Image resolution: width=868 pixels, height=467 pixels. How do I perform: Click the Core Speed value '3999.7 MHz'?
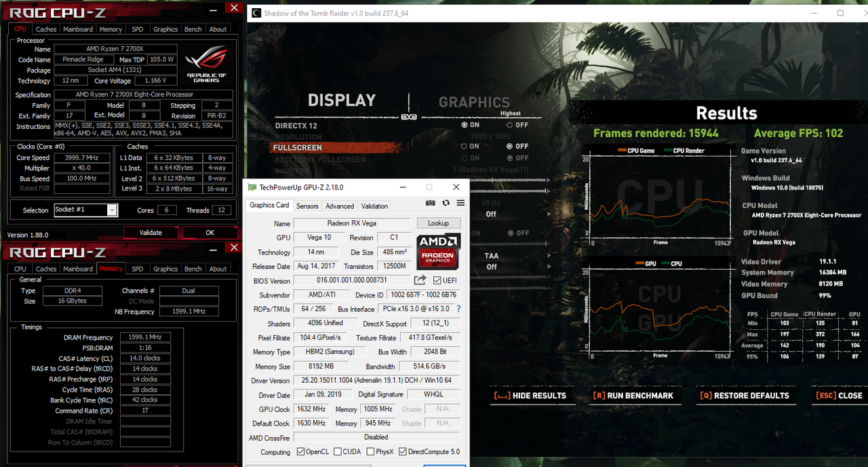pos(81,157)
